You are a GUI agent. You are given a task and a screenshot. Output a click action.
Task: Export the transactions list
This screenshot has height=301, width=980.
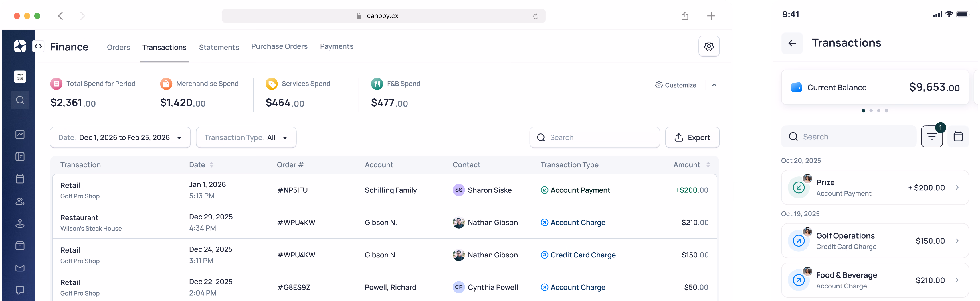click(692, 137)
